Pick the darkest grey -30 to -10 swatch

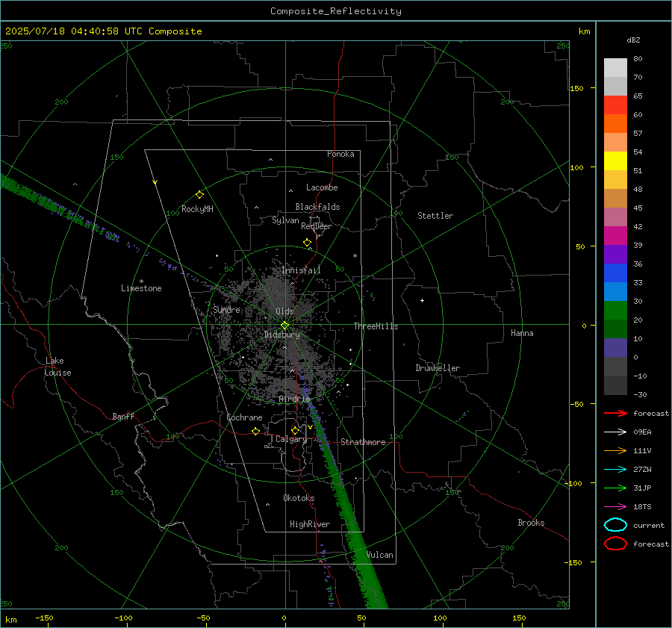615,385
